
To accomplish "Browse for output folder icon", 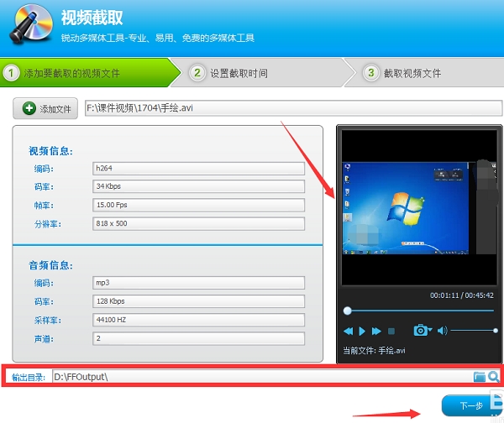I will pos(480,377).
